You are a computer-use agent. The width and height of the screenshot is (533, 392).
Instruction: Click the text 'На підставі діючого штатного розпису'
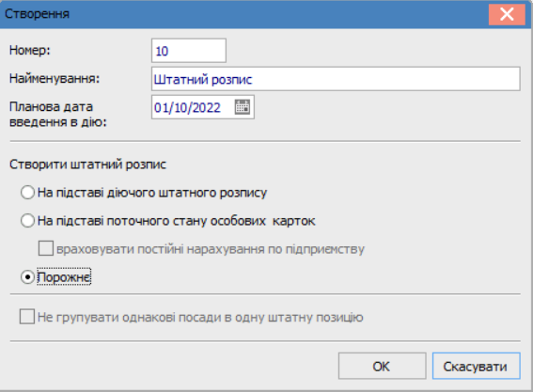pyautogui.click(x=152, y=193)
